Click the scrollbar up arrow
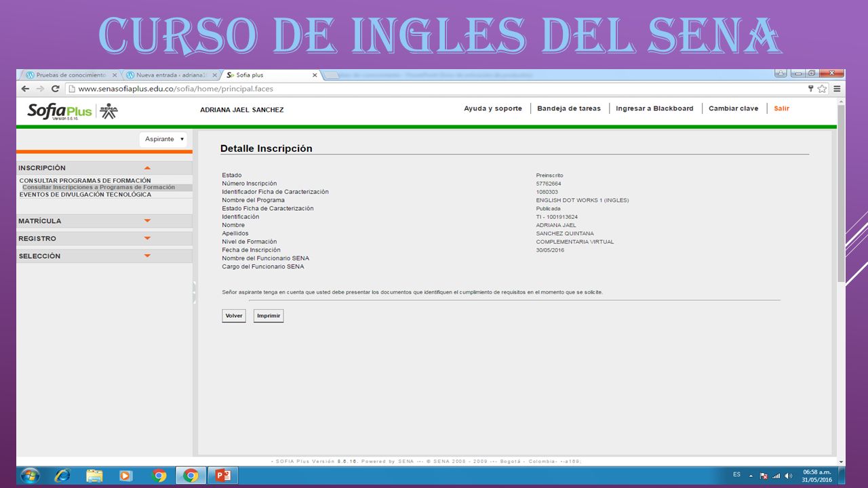Viewport: 868px width, 488px height. click(841, 101)
